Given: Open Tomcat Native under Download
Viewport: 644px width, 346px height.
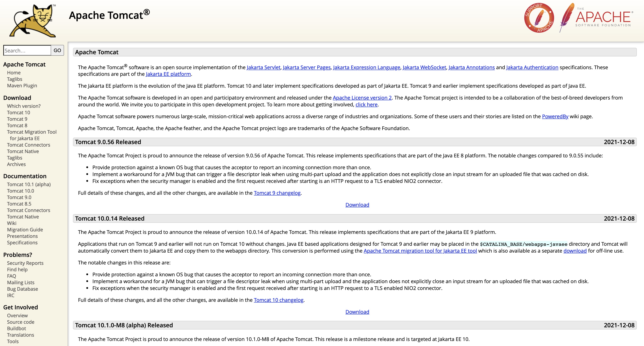Looking at the screenshot, I should coord(23,151).
